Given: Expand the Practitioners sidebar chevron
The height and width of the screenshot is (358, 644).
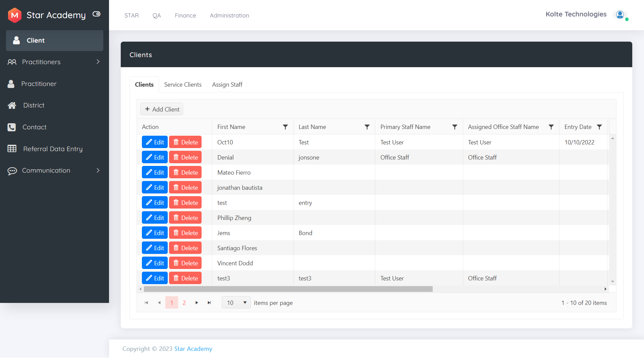Looking at the screenshot, I should [98, 62].
